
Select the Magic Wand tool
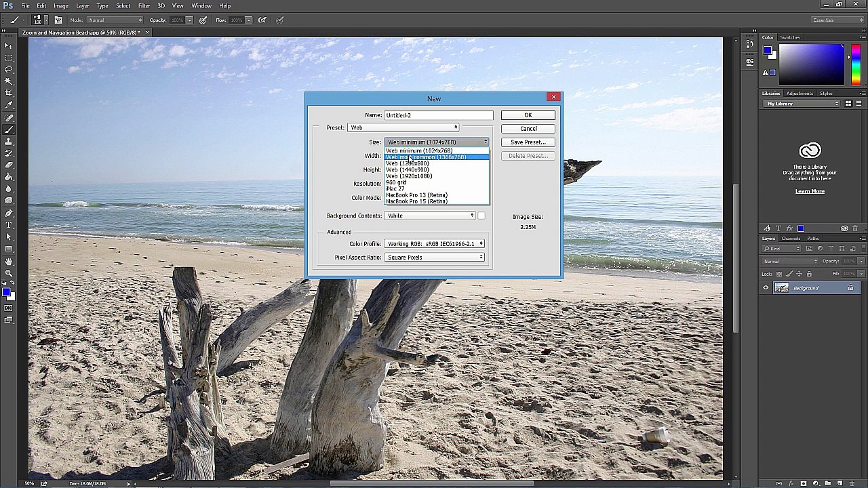8,81
